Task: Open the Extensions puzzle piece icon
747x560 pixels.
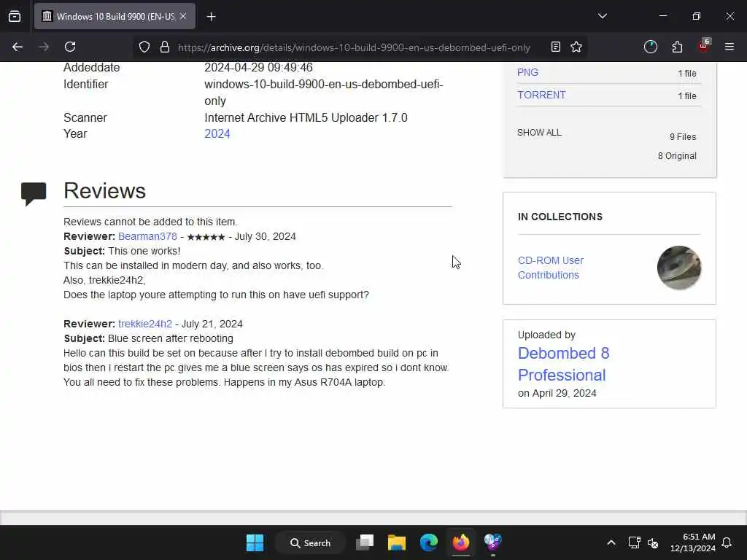Action: [x=677, y=47]
